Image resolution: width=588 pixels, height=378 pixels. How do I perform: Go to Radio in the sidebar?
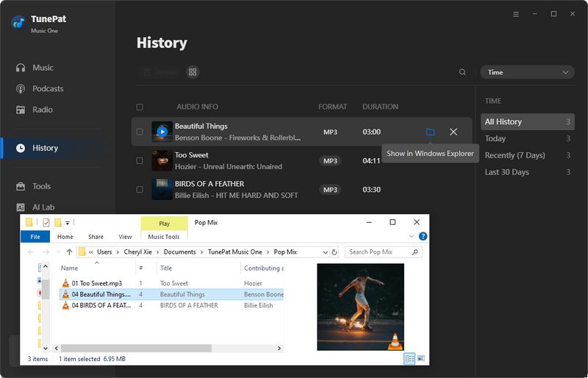click(x=34, y=110)
